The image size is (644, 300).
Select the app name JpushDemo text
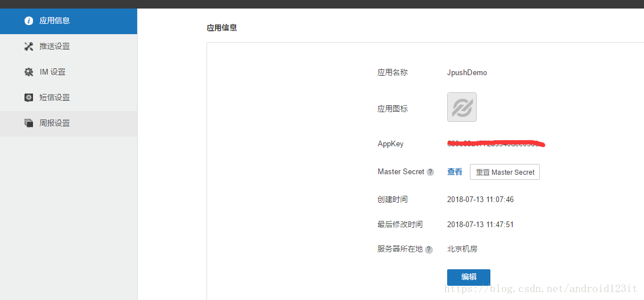point(467,73)
